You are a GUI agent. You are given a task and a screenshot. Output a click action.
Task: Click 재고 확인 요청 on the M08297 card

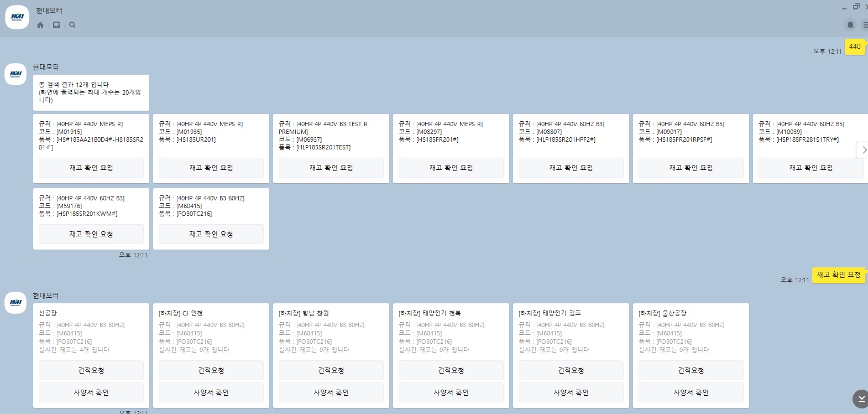451,168
